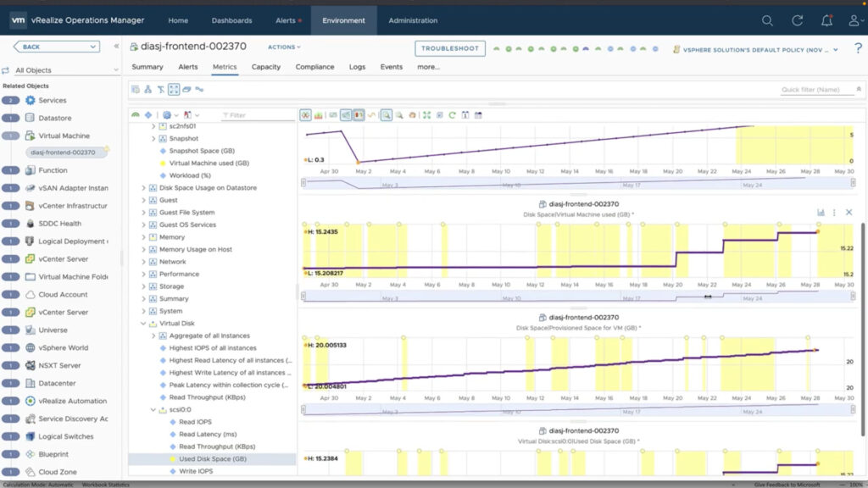Select the Used Disk Space (GB) metric

[212, 459]
